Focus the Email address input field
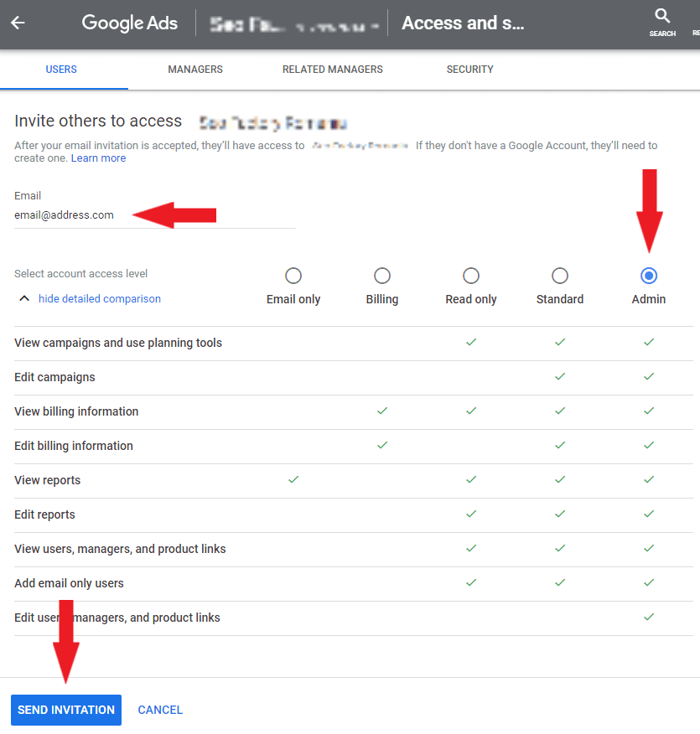The height and width of the screenshot is (734, 700). 155,215
